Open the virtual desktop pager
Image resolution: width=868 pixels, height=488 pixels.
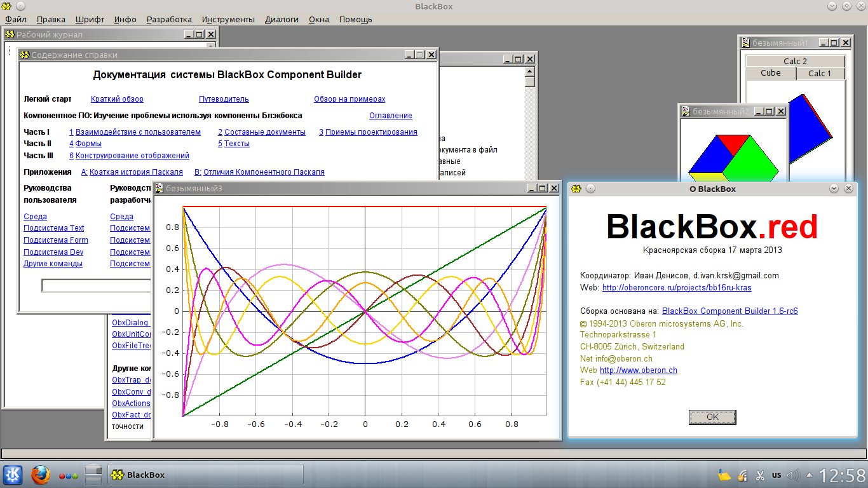[93, 475]
